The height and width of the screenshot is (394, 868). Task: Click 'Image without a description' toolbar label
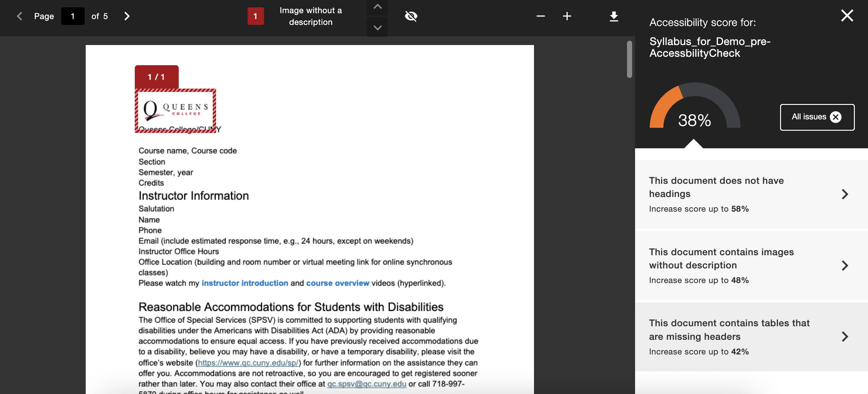(311, 16)
